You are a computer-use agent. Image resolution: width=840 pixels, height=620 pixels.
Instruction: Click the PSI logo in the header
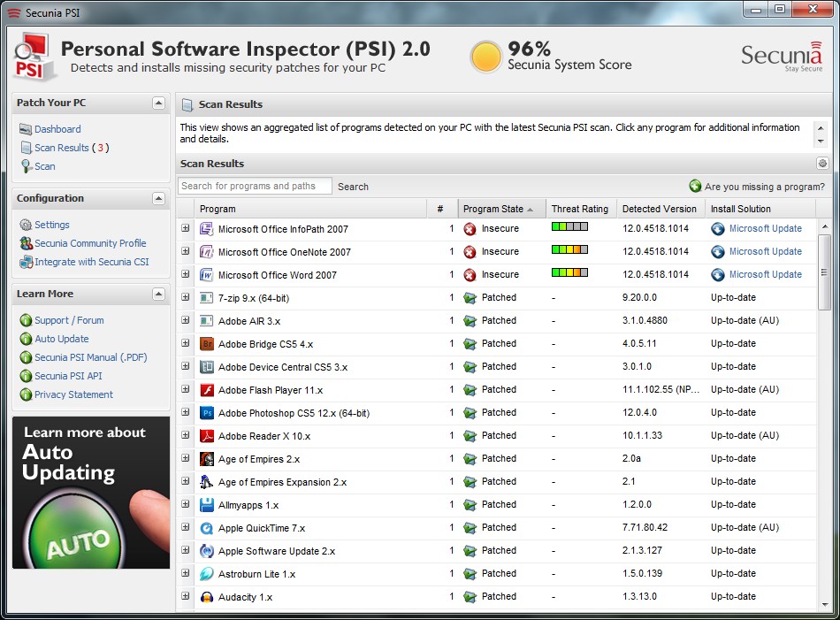tap(34, 57)
